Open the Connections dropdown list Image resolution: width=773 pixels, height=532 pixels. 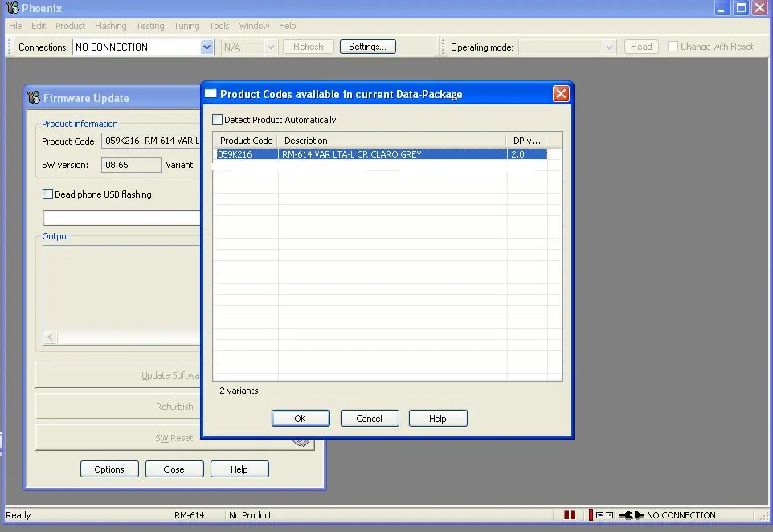point(207,47)
